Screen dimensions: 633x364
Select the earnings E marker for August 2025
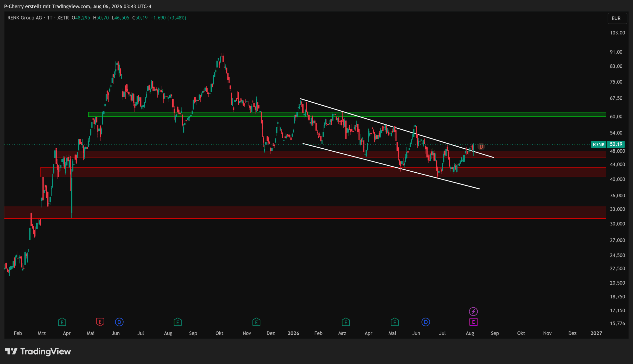point(178,322)
